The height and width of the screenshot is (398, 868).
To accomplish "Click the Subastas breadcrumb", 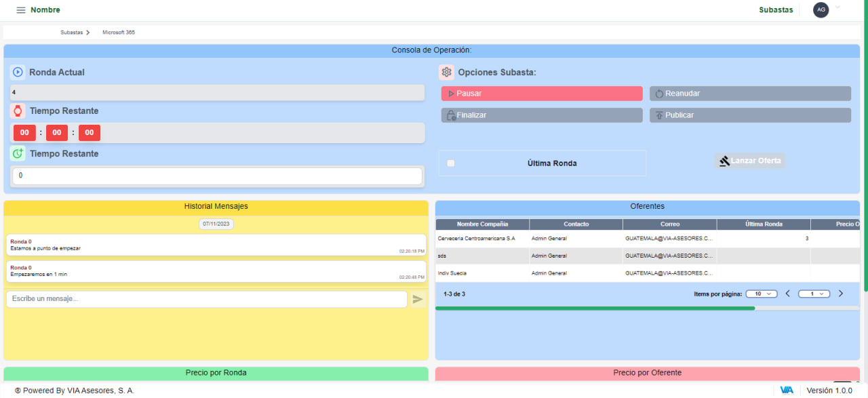I will [71, 33].
